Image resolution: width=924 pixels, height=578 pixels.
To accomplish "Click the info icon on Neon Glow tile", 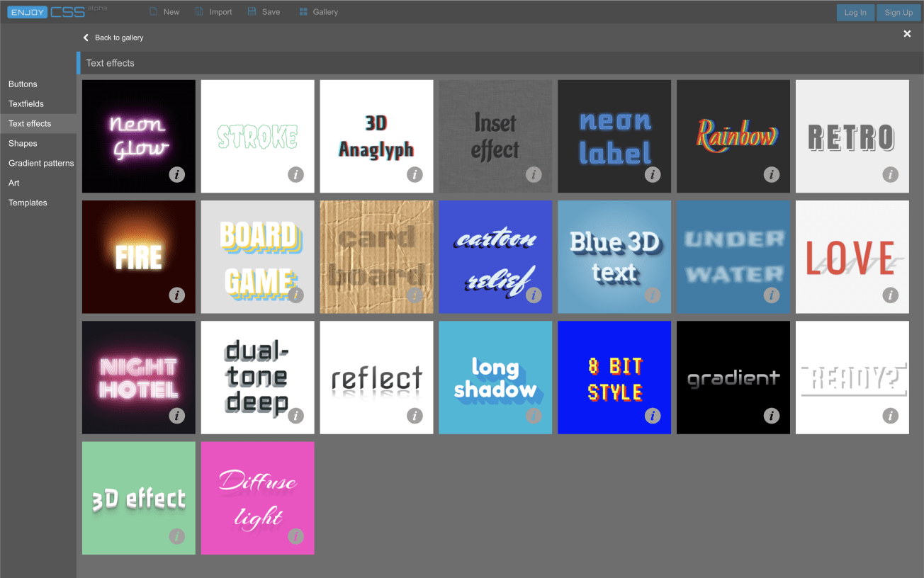I will coord(177,174).
